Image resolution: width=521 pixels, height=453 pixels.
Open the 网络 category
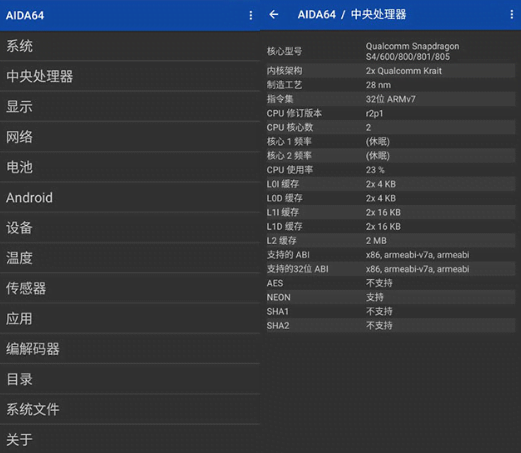[130, 137]
